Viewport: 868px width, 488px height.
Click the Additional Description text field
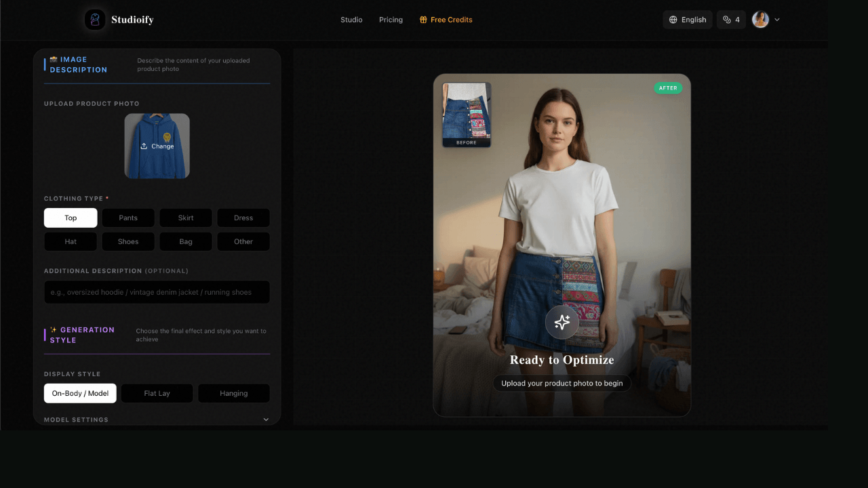click(157, 292)
